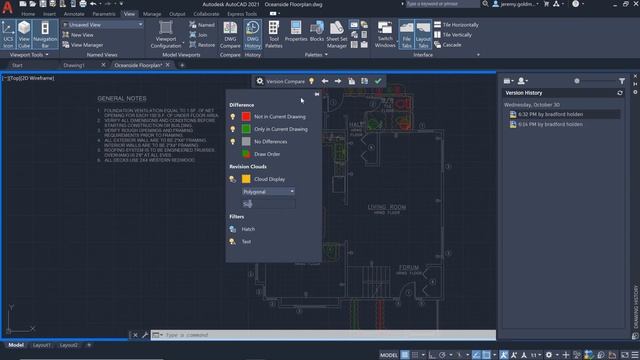Viewport: 640px width, 360px height.
Task: Toggle Text filter lightbulb
Action: (x=233, y=242)
